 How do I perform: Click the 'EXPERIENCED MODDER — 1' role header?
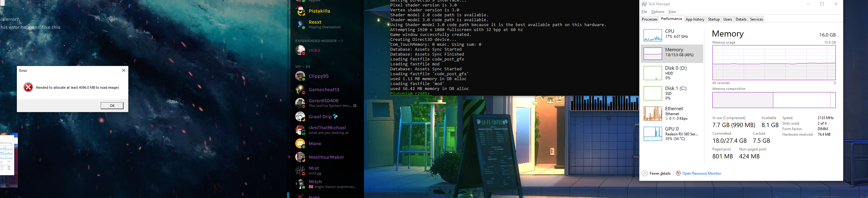[319, 41]
